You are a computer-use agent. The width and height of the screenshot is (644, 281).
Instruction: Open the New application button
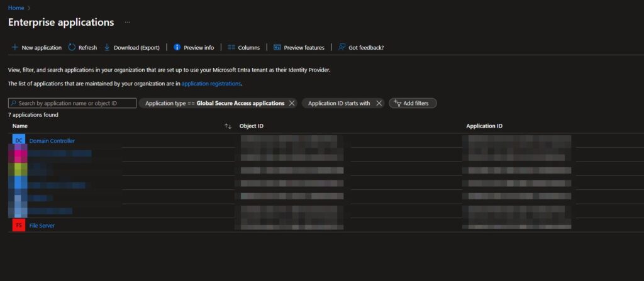click(36, 47)
